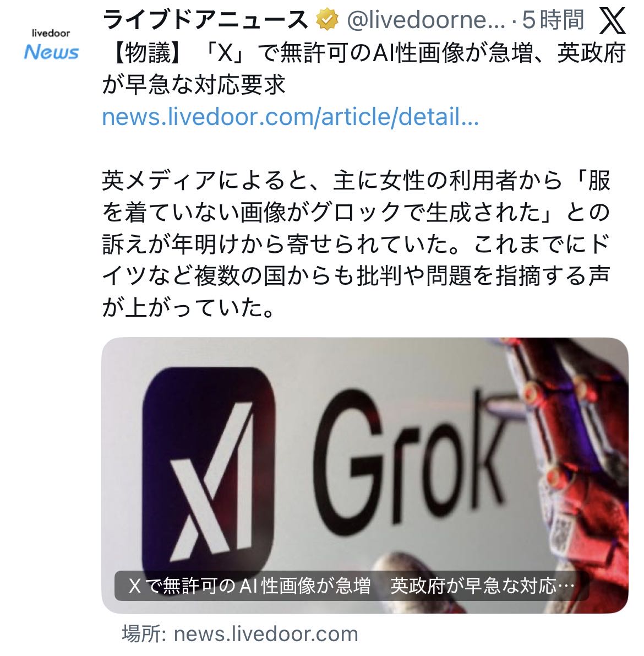Open the card caption Xで無許可のAI性画像が急増
Viewport: 644px width, 656px height.
[250, 585]
